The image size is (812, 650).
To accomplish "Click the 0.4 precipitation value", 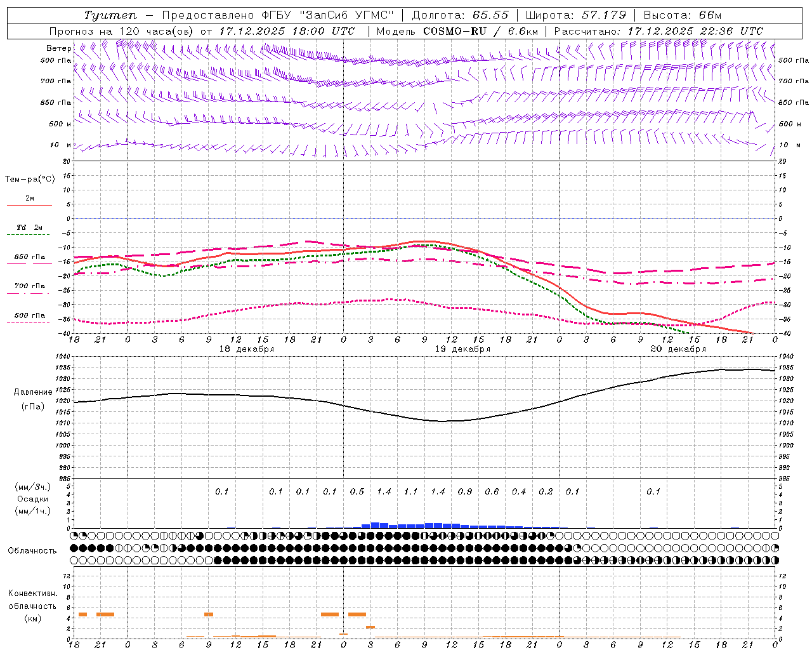I will coord(519,491).
